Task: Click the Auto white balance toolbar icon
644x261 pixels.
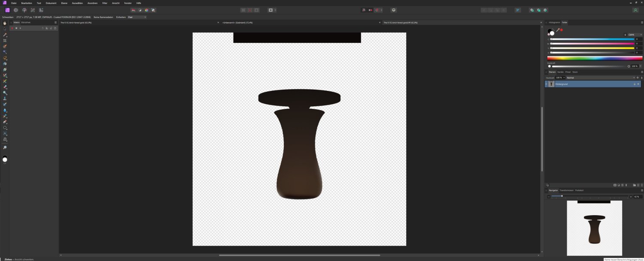Action: coord(153,10)
